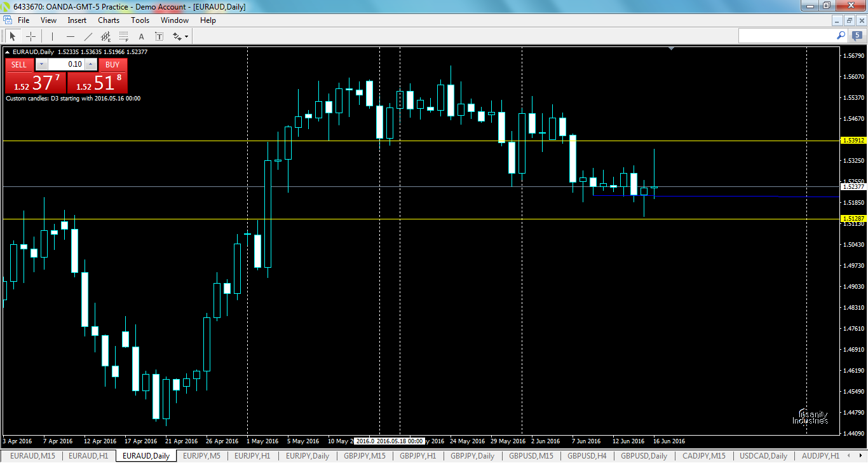The height and width of the screenshot is (463, 868).
Task: Select the Crosshair tool
Action: [x=31, y=36]
